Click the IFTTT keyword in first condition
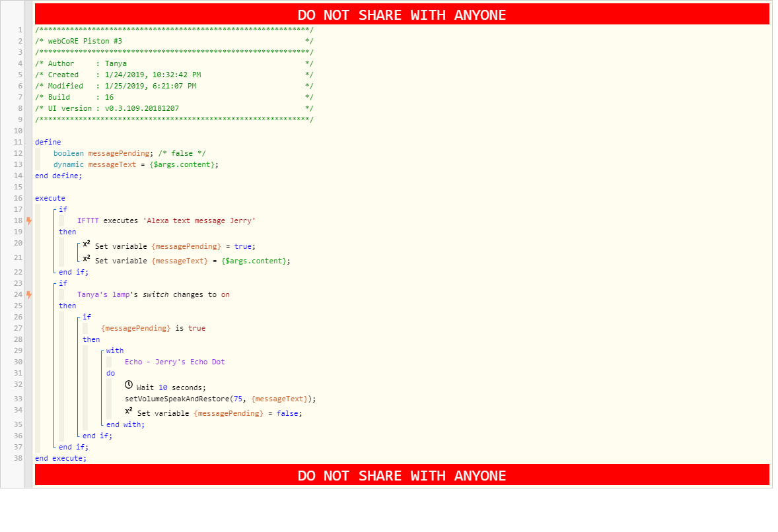This screenshot has width=778, height=532. pos(88,220)
